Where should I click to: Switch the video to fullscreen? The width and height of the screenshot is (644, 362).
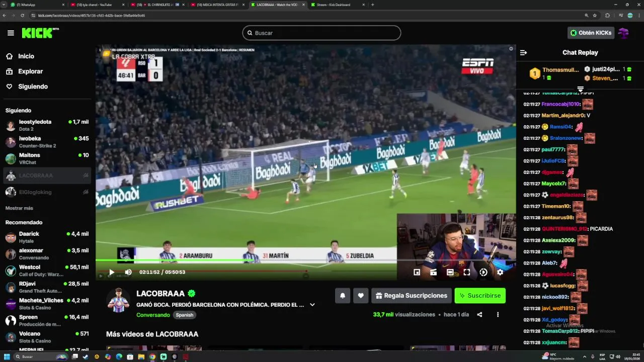pos(466,272)
